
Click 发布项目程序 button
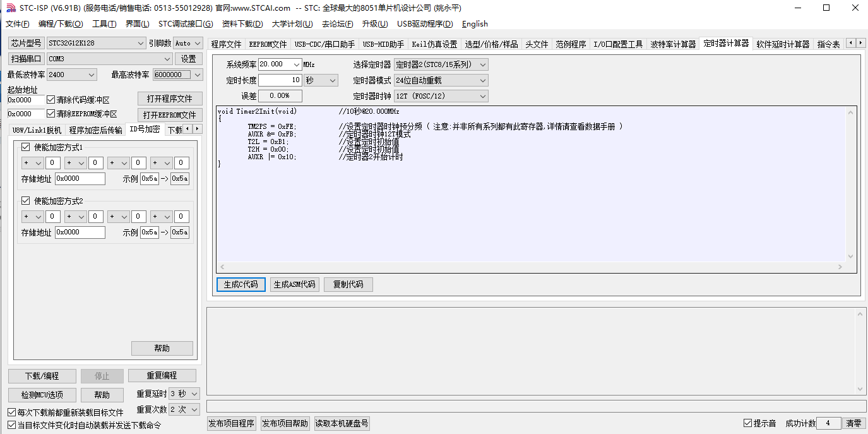[x=232, y=423]
